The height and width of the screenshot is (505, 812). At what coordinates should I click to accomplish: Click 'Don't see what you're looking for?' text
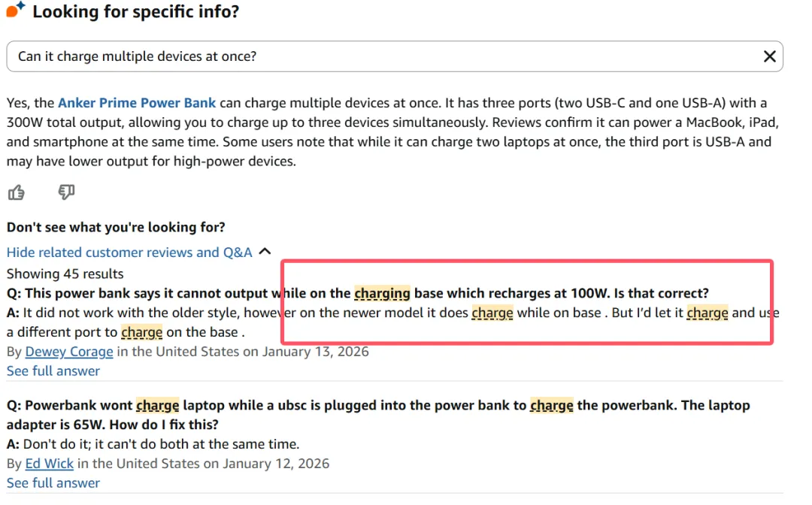pyautogui.click(x=116, y=227)
